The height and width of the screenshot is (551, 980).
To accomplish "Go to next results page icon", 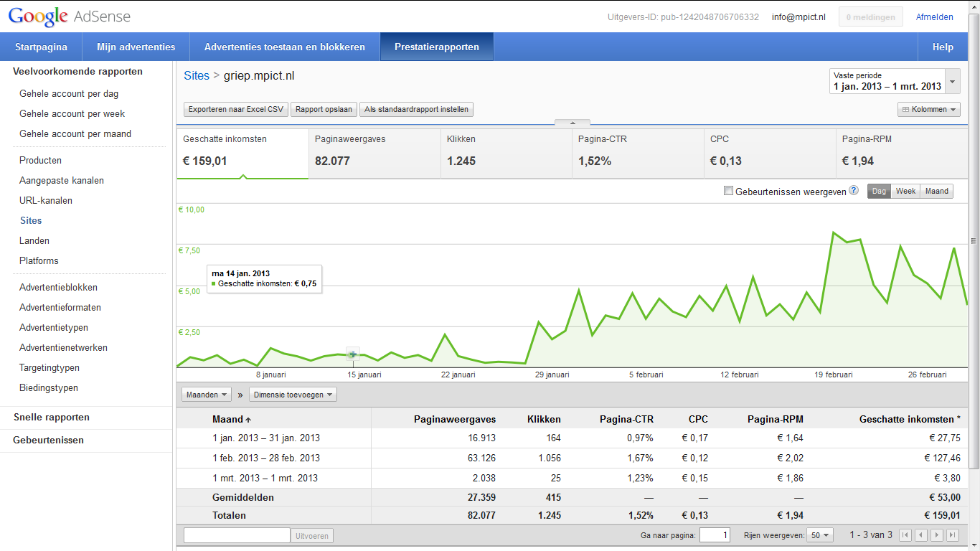I will coord(937,535).
